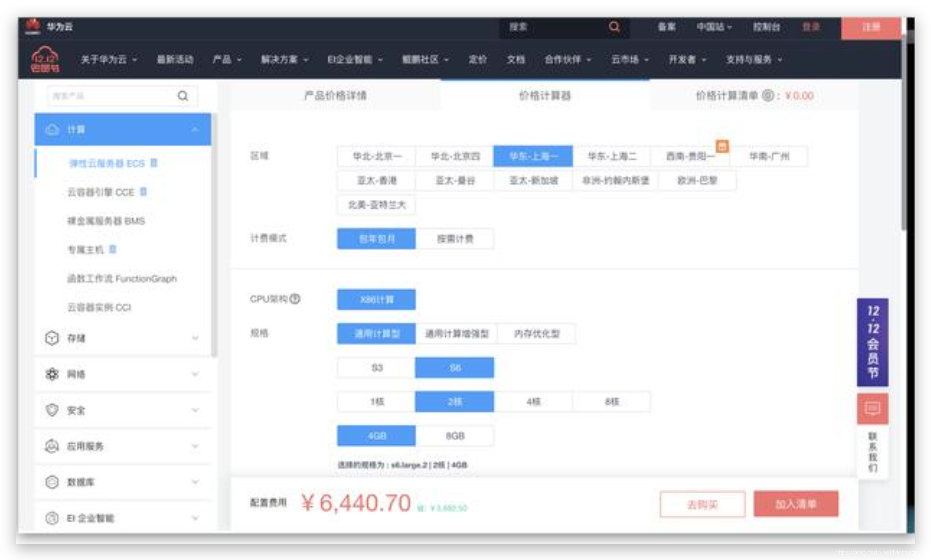Click the info icon next to CPU架构
The width and height of the screenshot is (931, 560).
pyautogui.click(x=294, y=299)
